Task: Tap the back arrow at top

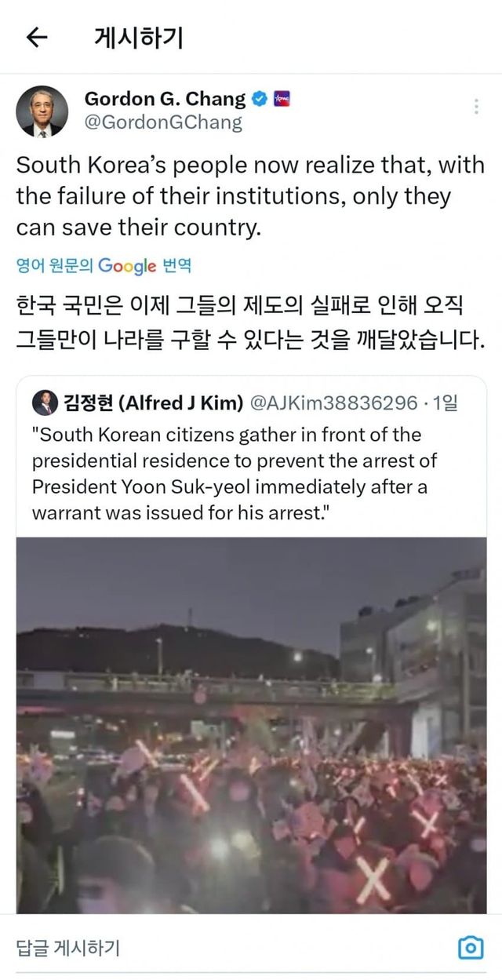Action: click(x=37, y=37)
